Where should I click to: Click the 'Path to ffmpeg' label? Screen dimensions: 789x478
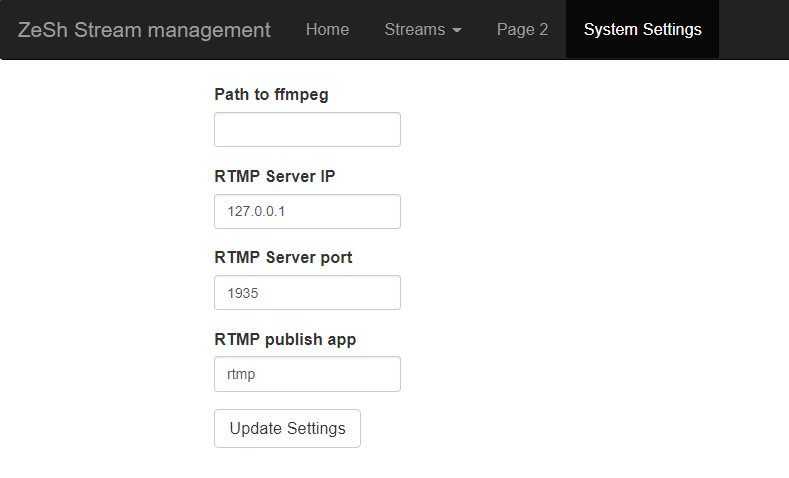coord(271,95)
